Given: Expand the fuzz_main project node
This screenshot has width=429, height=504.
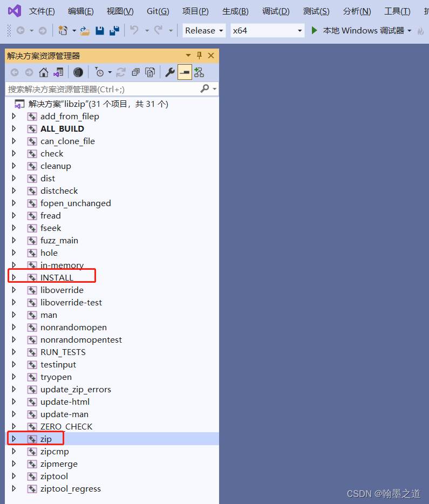Looking at the screenshot, I should pos(14,240).
